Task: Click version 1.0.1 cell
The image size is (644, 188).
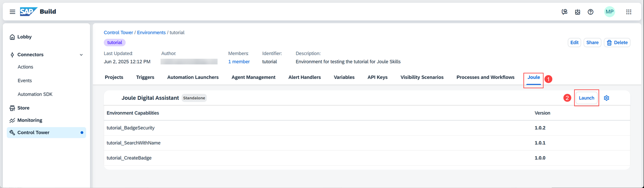Action: point(540,143)
